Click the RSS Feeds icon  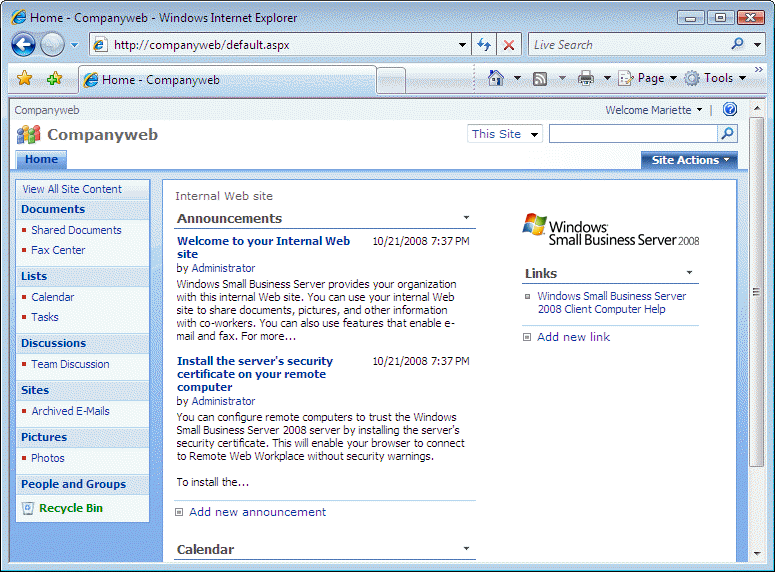coord(540,79)
